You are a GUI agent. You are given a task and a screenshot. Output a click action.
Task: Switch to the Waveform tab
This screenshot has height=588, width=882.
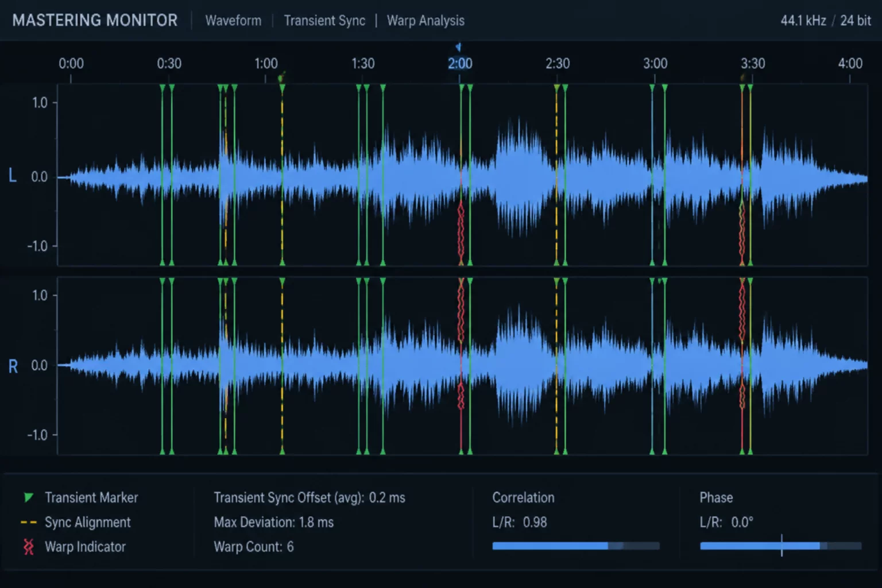click(233, 21)
